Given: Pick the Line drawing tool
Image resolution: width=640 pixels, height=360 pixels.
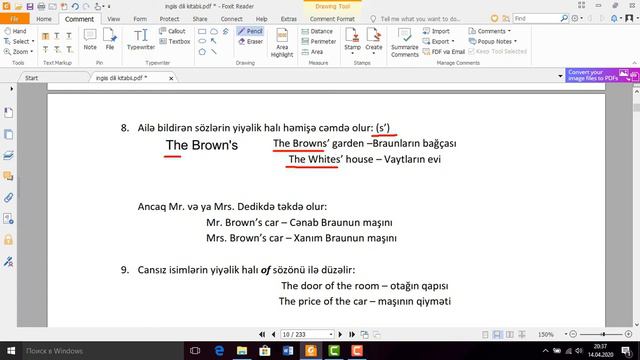Looking at the screenshot, I should point(214,52).
